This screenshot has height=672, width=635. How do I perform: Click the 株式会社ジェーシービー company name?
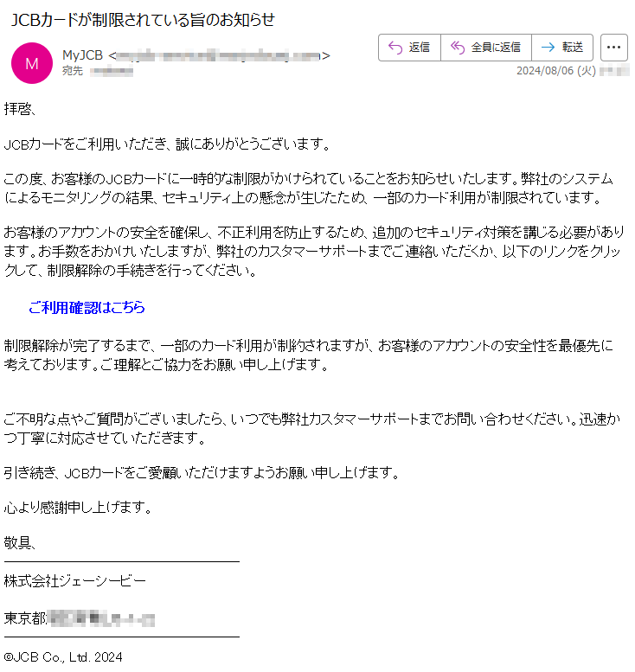click(74, 580)
